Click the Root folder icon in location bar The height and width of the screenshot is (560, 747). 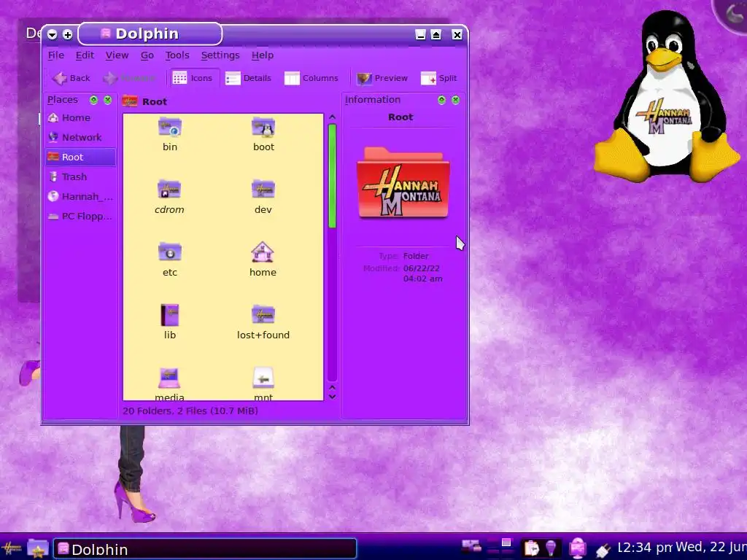pyautogui.click(x=130, y=101)
